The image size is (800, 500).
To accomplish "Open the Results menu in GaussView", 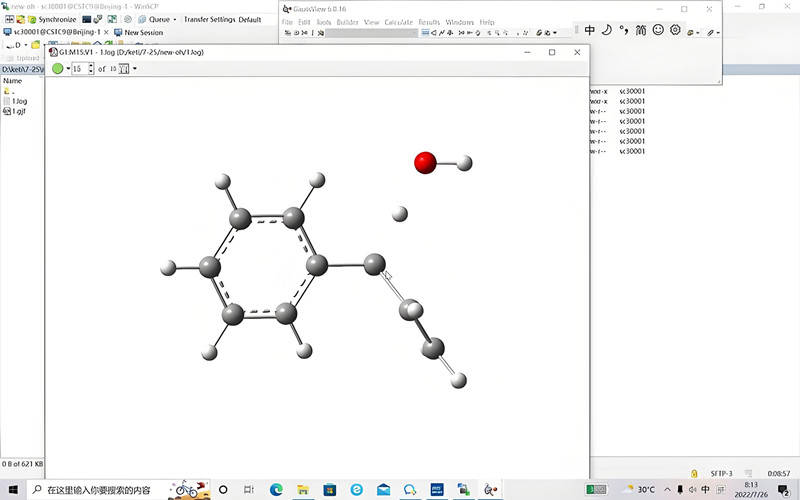I will (428, 22).
